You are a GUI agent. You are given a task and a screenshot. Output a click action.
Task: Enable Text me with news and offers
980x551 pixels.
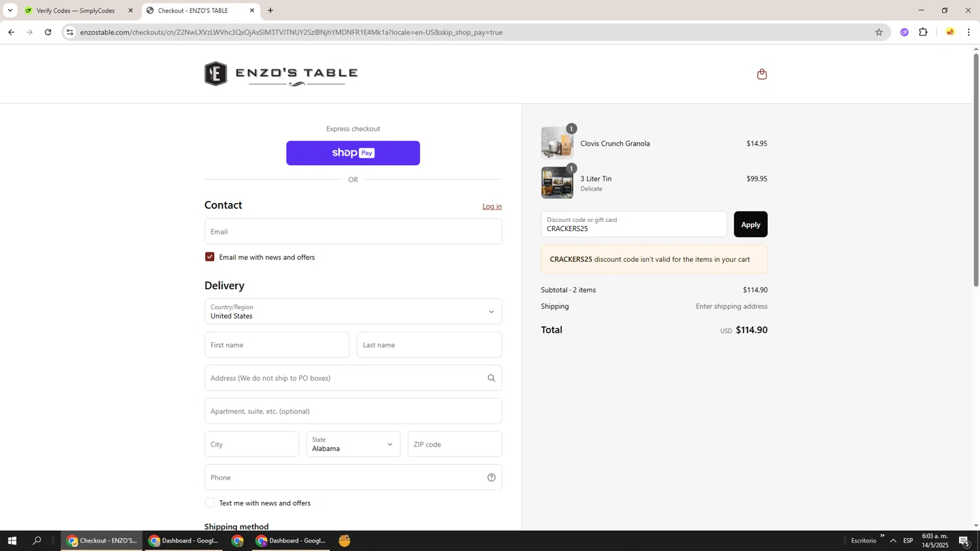[x=210, y=503]
